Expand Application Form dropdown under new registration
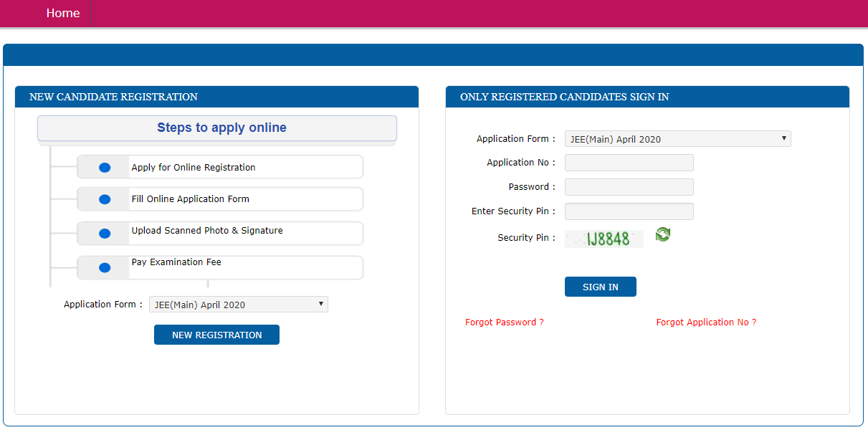The width and height of the screenshot is (868, 435). (238, 305)
